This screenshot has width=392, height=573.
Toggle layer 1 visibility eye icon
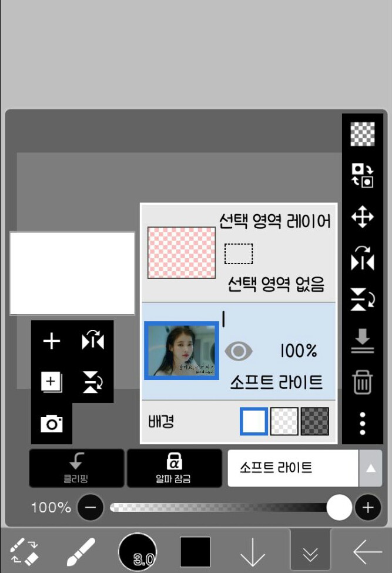239,352
